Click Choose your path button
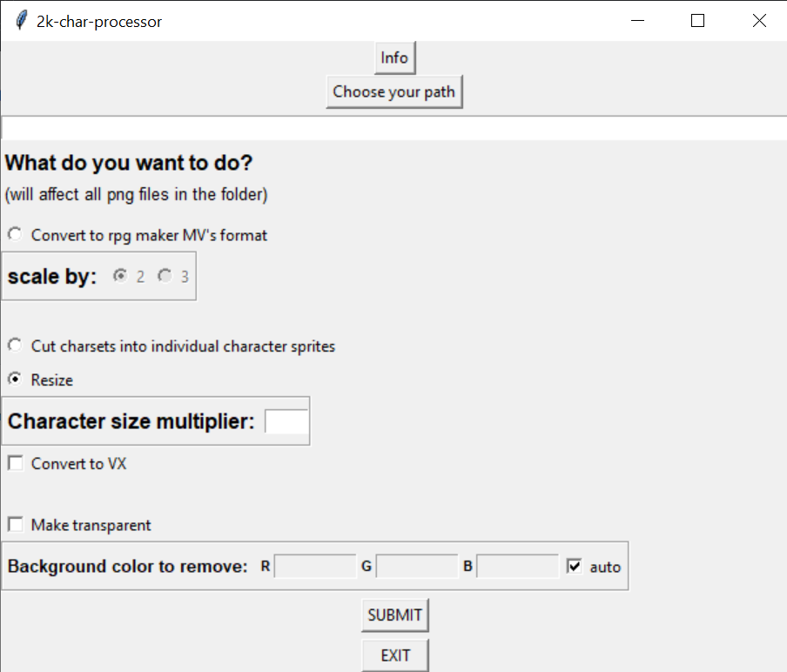Screen dimensions: 787x672 (393, 91)
